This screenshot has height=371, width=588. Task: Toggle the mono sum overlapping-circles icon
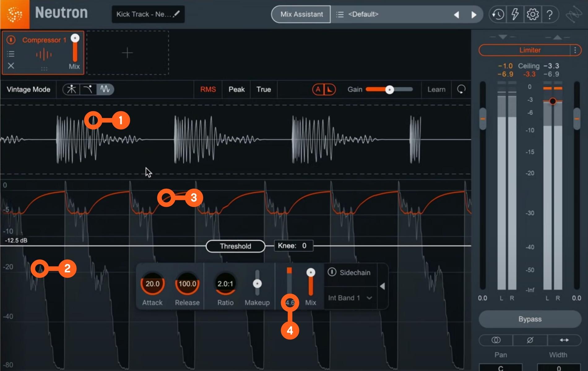[496, 340]
